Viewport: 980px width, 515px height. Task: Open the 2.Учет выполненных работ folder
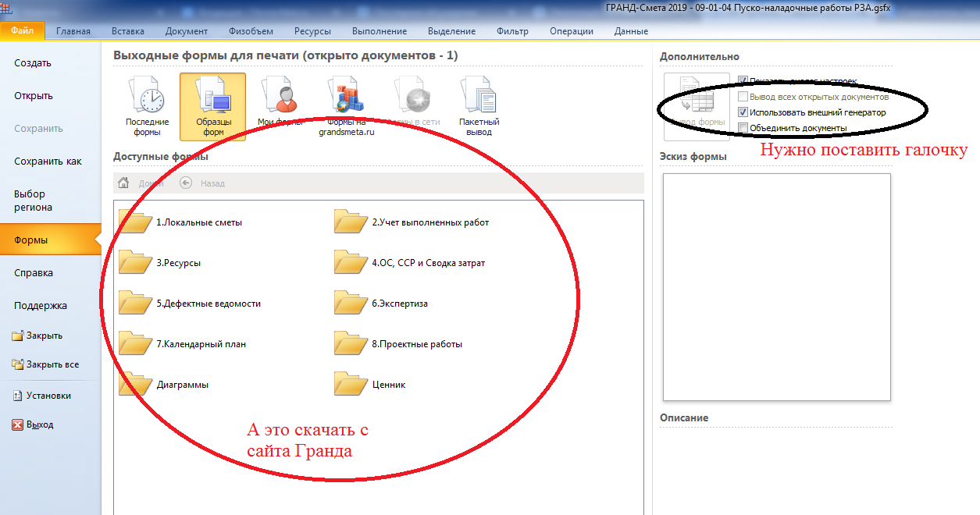click(x=412, y=222)
